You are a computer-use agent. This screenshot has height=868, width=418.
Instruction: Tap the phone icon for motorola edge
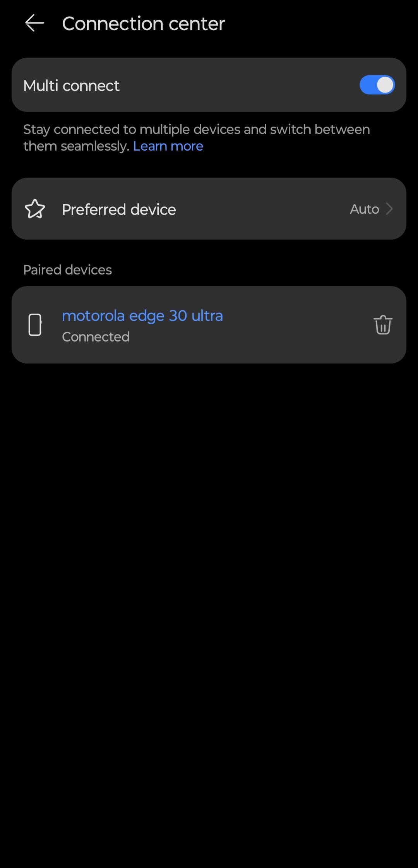tap(35, 324)
